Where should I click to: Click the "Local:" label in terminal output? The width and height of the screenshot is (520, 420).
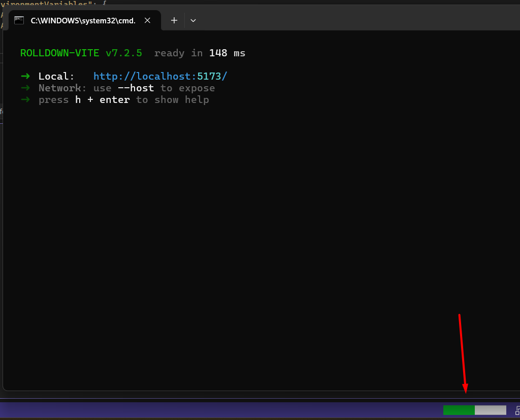[x=56, y=76]
